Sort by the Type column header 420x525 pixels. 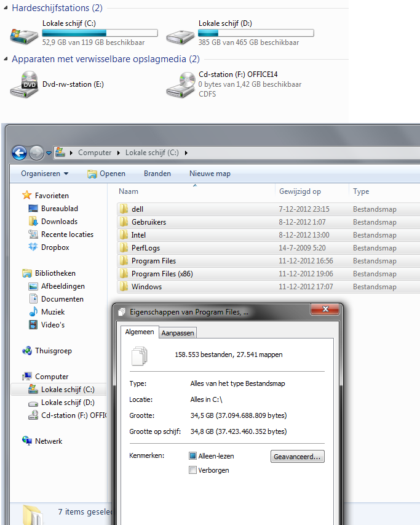(x=361, y=191)
